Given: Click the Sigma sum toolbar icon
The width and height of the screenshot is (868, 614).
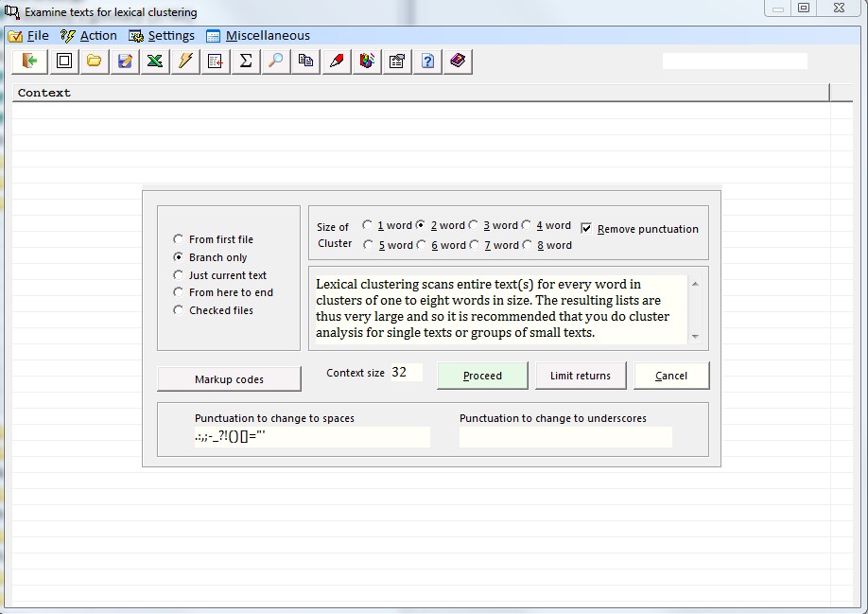Looking at the screenshot, I should [x=246, y=61].
